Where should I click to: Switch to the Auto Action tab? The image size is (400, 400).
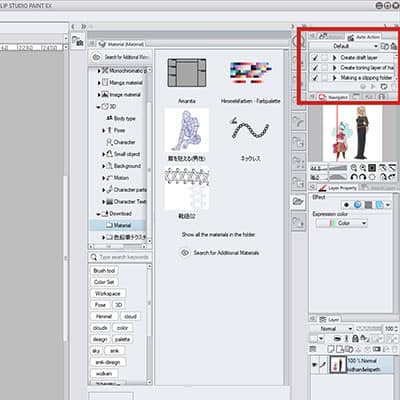pyautogui.click(x=364, y=37)
